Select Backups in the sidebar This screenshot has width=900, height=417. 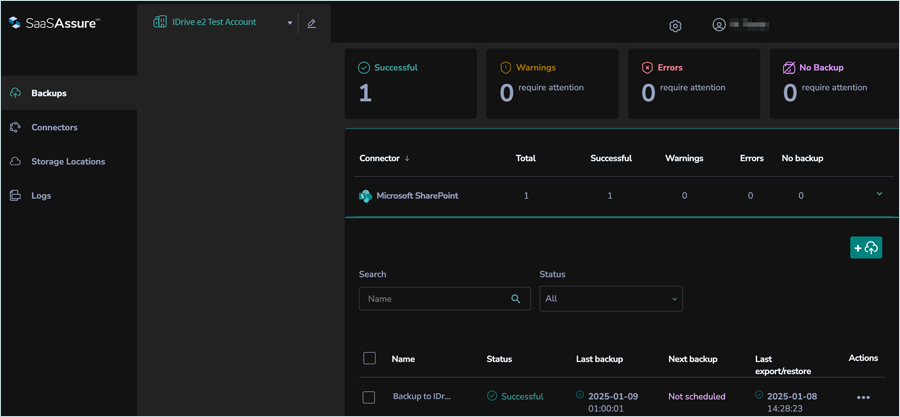[x=49, y=93]
